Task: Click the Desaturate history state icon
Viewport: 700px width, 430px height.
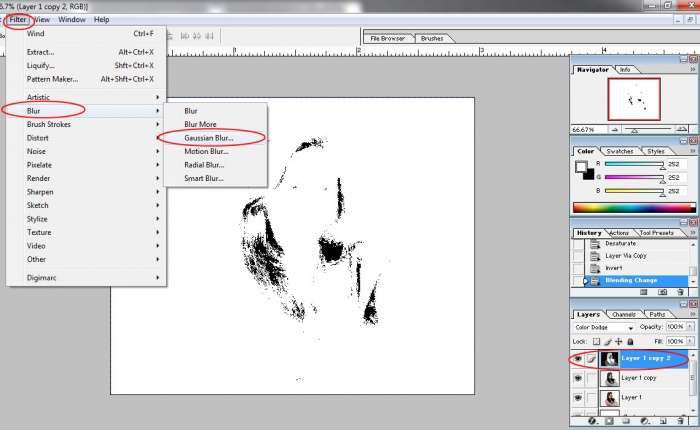Action: click(x=595, y=244)
